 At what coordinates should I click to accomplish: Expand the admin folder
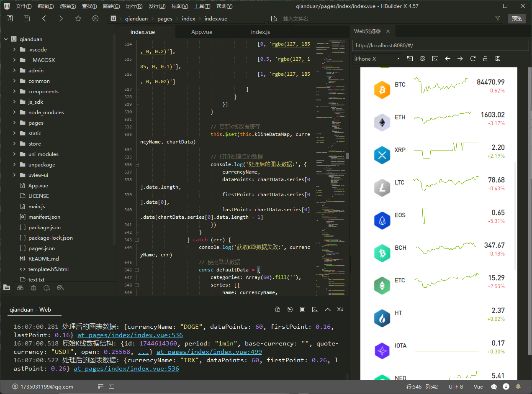pos(14,71)
